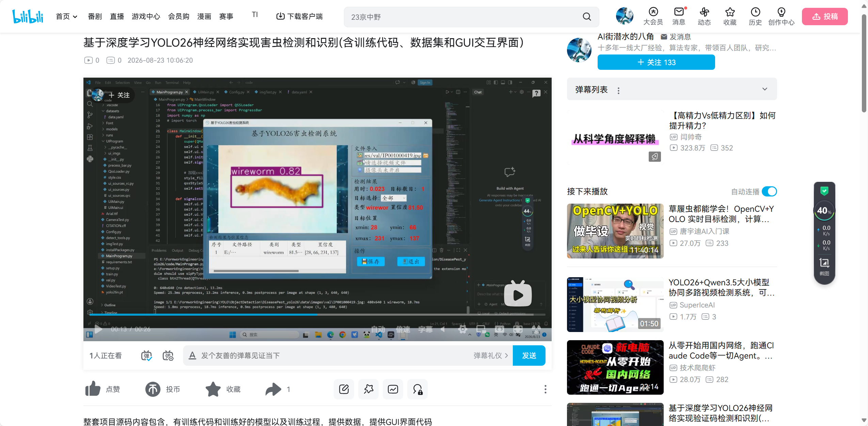The image size is (868, 426).
Task: Open the more-options dots below the video
Action: 545,389
